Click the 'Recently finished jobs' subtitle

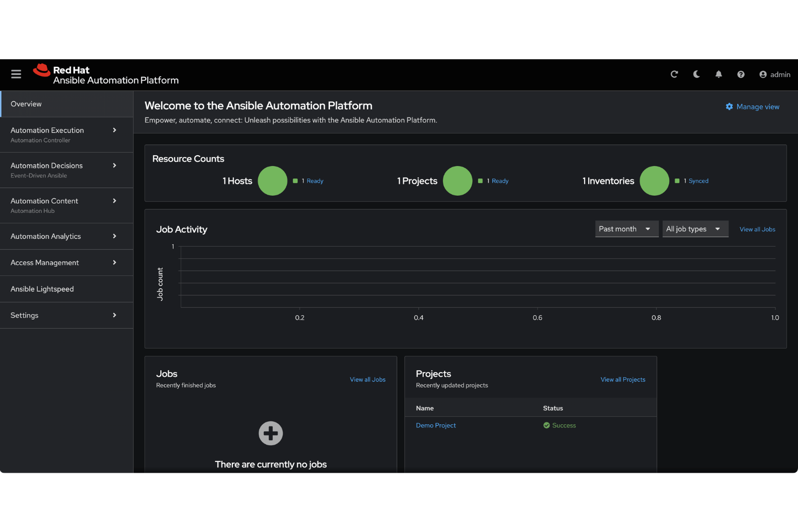(186, 385)
